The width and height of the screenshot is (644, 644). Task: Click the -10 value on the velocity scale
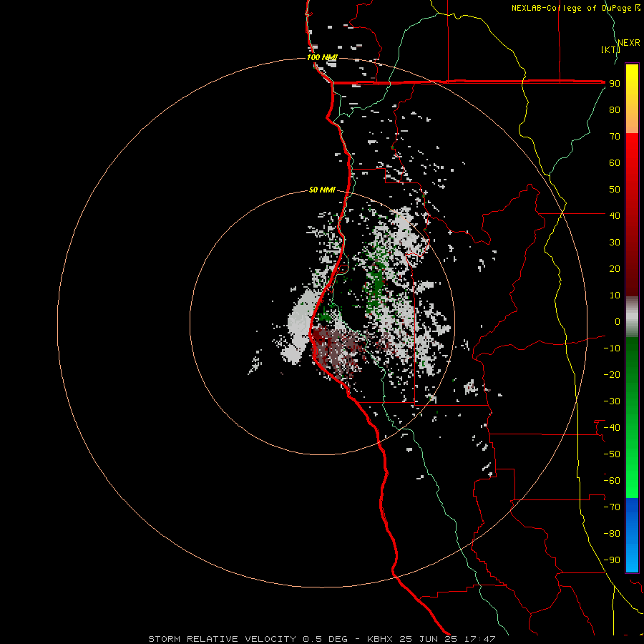pyautogui.click(x=612, y=348)
